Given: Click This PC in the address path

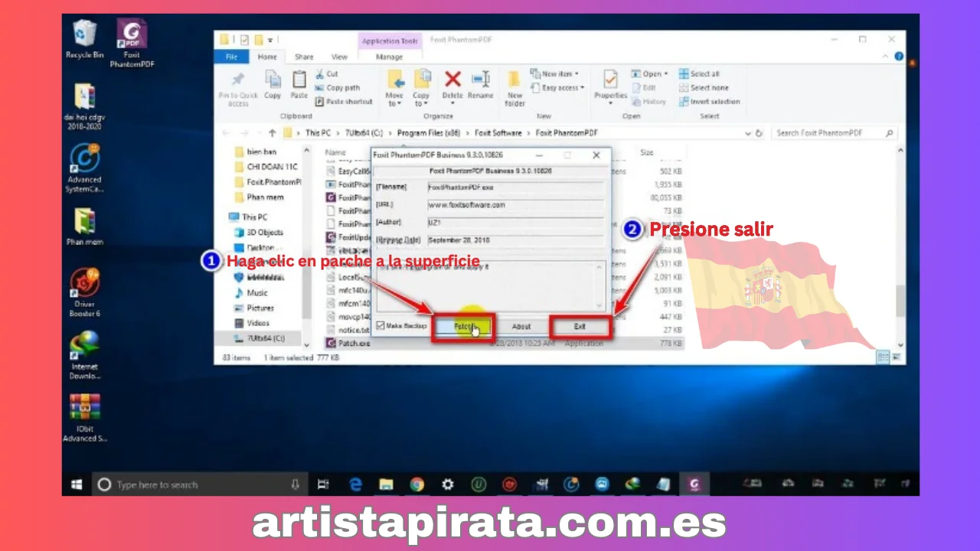Looking at the screenshot, I should (318, 133).
